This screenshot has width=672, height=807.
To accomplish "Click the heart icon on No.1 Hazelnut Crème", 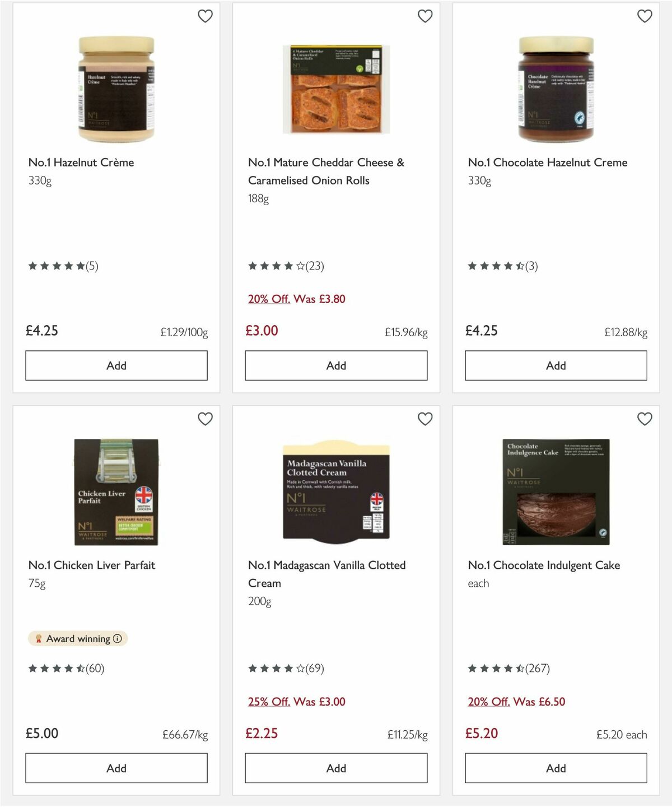I will tap(205, 16).
